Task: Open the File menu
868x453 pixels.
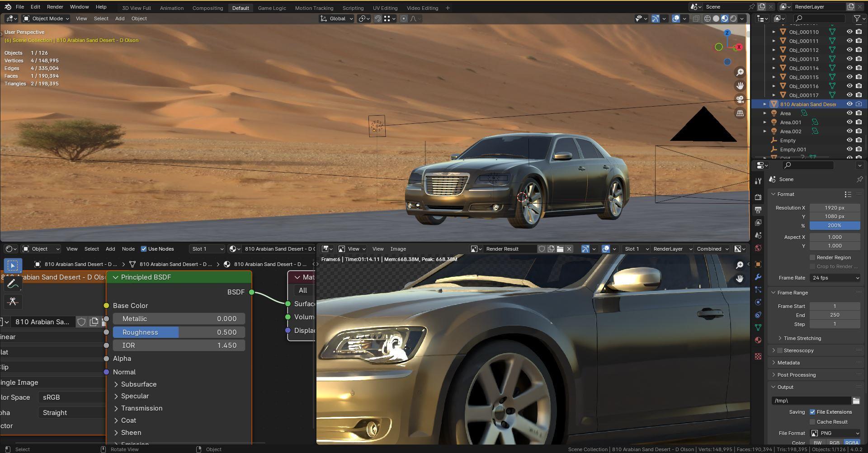Action: point(20,7)
